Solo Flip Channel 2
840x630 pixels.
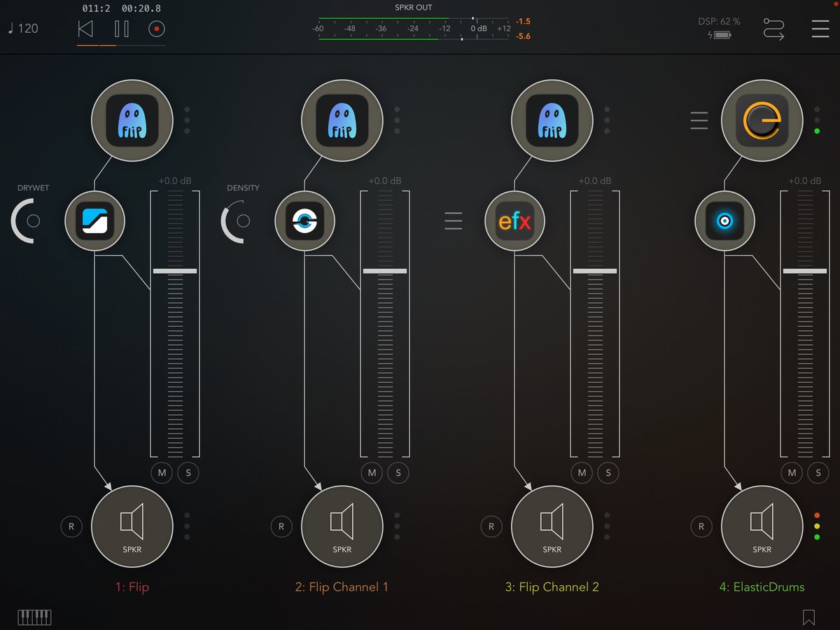point(608,473)
